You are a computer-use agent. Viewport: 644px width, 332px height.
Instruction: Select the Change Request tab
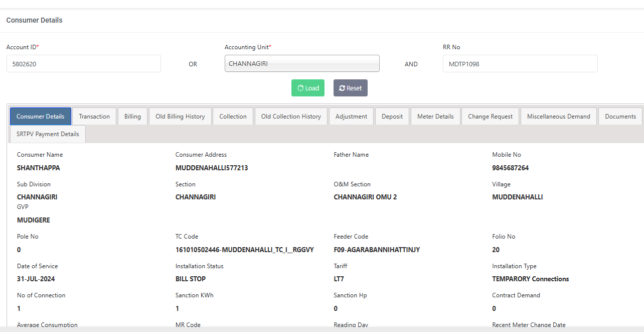coord(490,117)
